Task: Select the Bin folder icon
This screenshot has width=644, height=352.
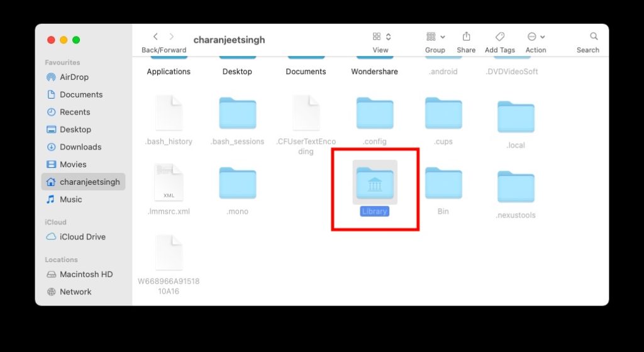Action: pos(443,182)
